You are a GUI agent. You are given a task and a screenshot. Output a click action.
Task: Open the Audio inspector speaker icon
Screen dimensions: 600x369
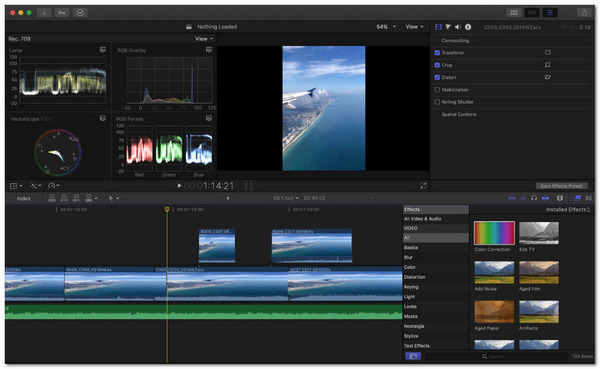click(x=458, y=27)
